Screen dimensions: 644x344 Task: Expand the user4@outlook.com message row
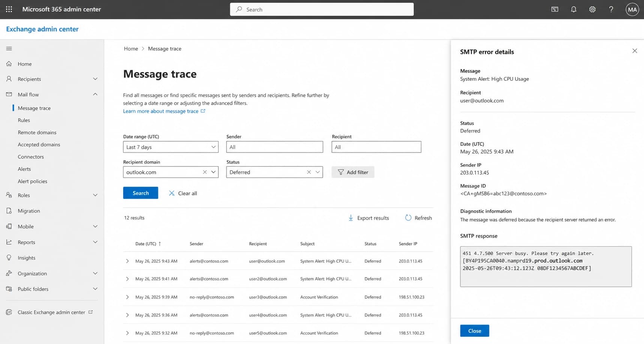[x=128, y=315]
